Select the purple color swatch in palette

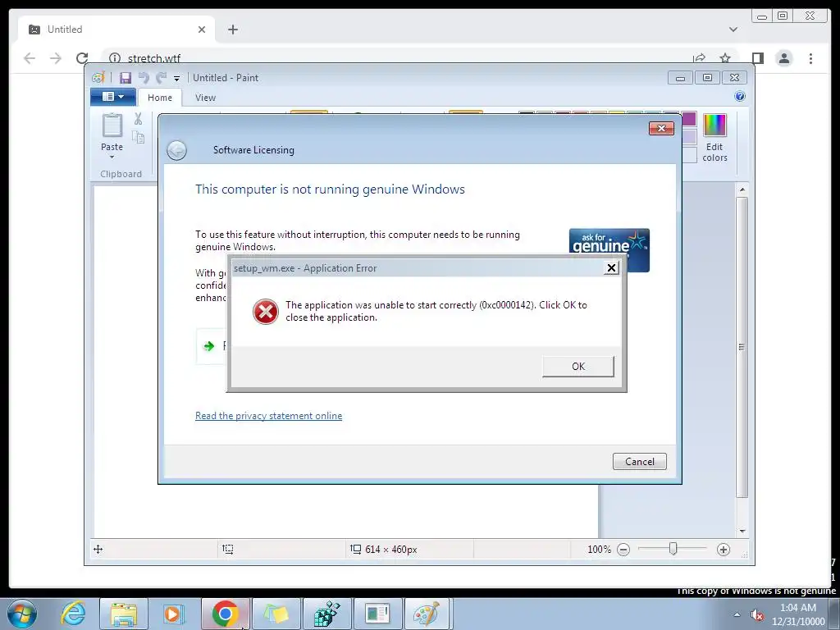(x=689, y=119)
